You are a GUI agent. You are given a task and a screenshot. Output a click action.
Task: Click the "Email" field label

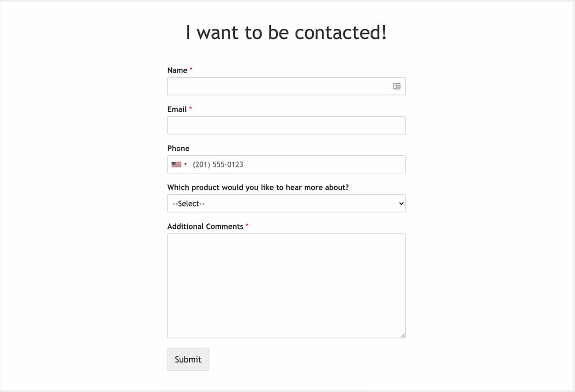click(177, 109)
